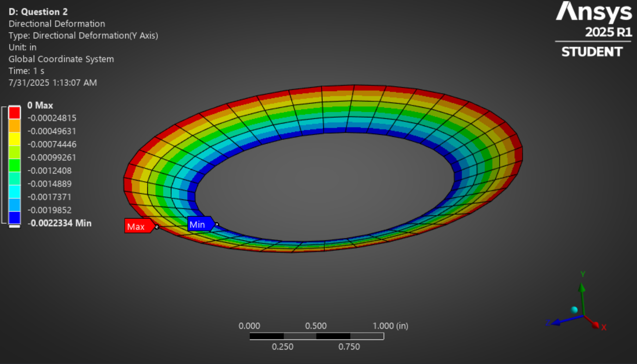Click the '0.250' ruler label
This screenshot has width=637, height=364.
click(x=283, y=347)
